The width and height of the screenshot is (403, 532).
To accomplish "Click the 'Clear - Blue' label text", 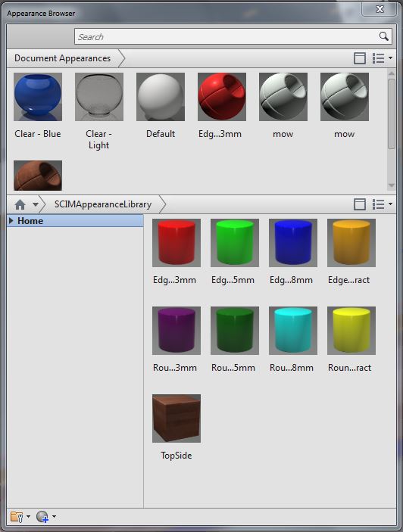I will [x=38, y=134].
